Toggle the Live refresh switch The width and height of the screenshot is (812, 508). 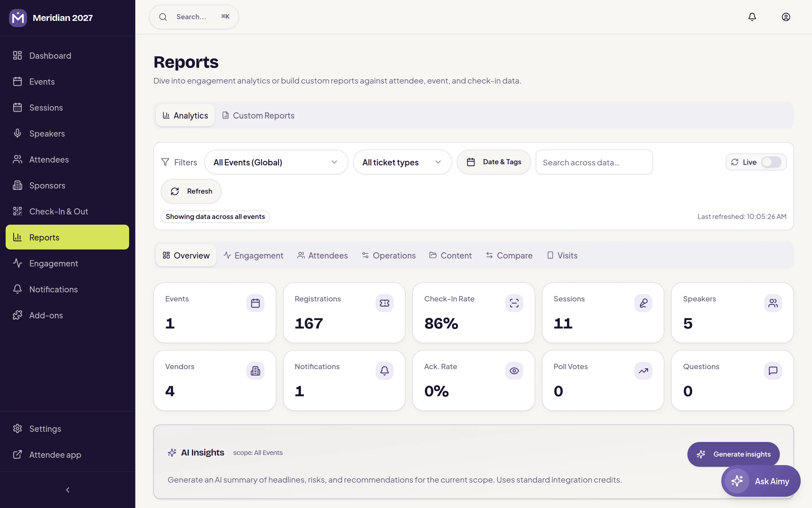pos(771,162)
